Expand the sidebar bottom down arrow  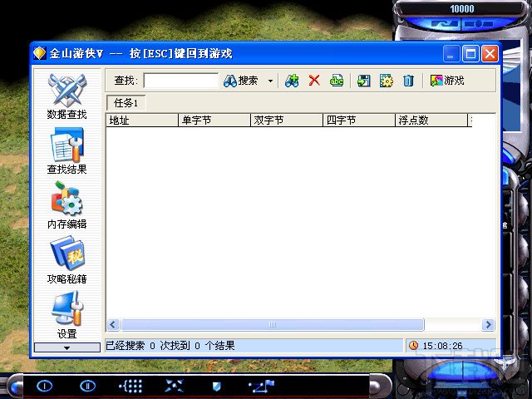click(x=66, y=347)
